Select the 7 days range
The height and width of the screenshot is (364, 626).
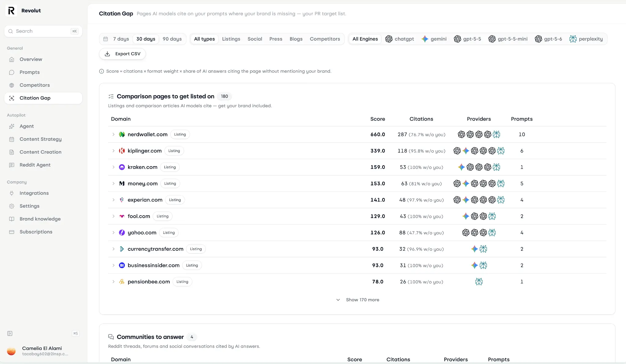(x=121, y=39)
